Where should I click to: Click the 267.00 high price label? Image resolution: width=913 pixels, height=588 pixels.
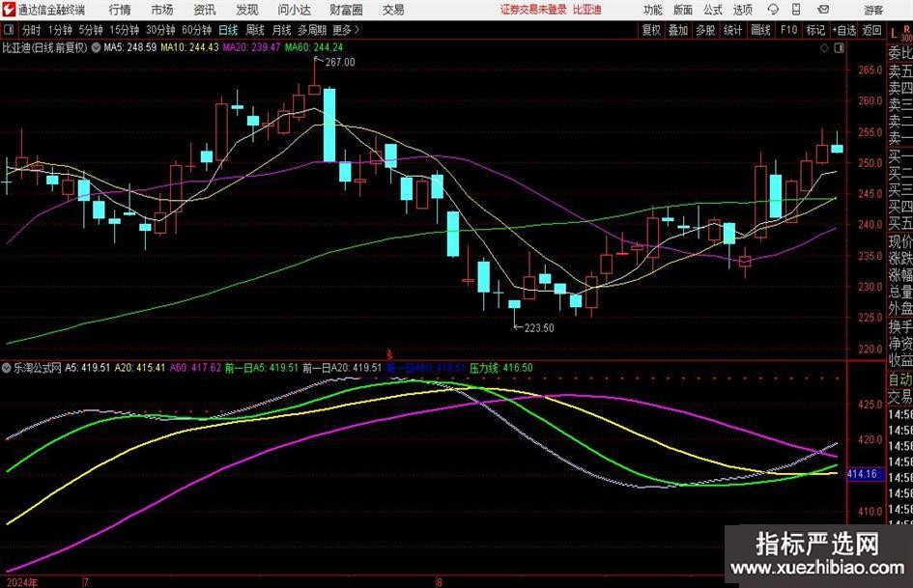pos(340,63)
